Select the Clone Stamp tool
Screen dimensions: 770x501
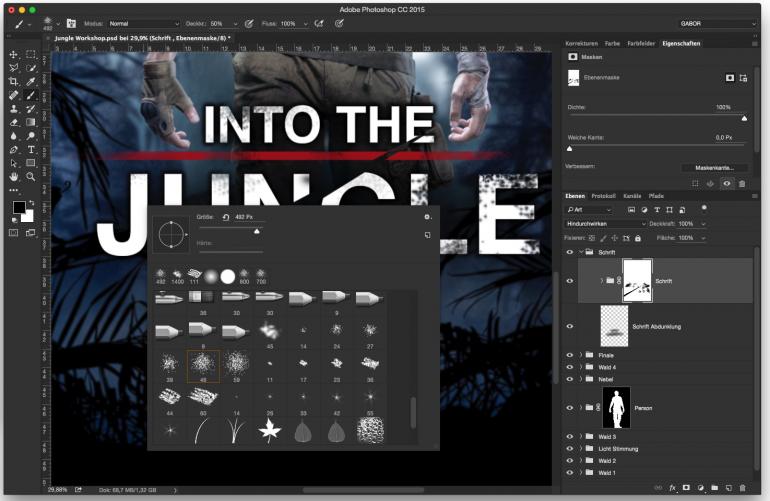click(x=14, y=109)
